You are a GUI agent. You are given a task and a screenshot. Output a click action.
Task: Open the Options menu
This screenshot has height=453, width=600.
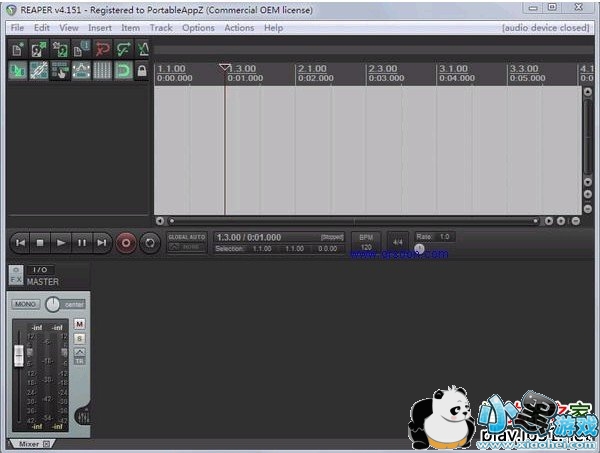198,28
